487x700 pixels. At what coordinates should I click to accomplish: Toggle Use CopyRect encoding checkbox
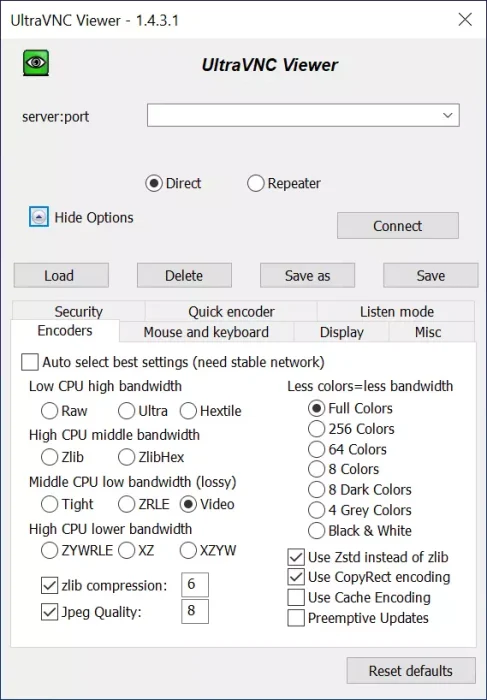[x=296, y=577]
